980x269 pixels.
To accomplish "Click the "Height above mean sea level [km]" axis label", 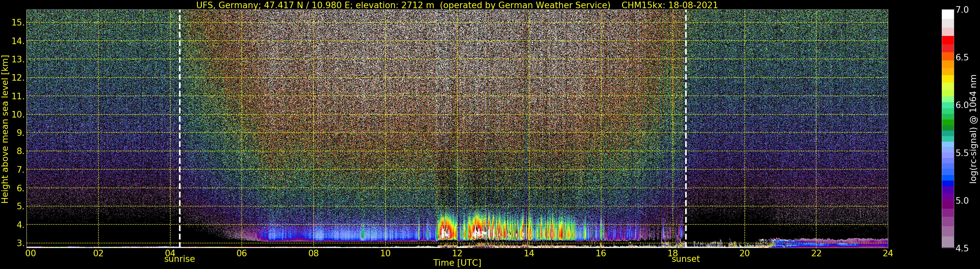I will coord(5,128).
